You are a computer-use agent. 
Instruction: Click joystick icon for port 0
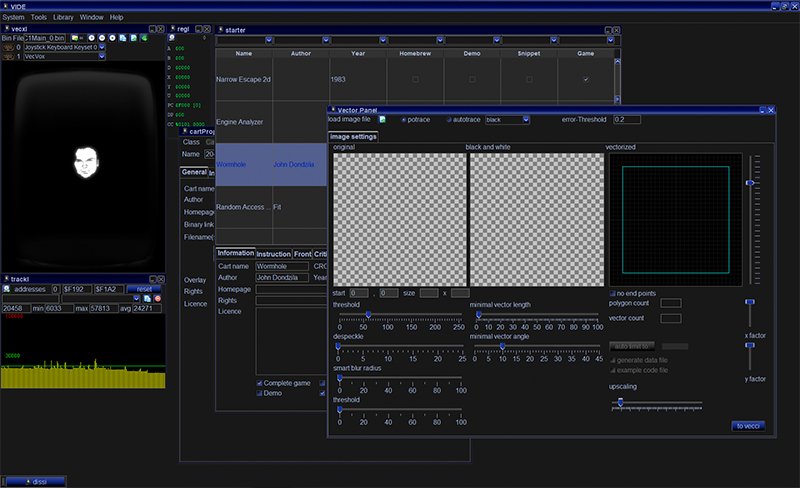click(8, 47)
